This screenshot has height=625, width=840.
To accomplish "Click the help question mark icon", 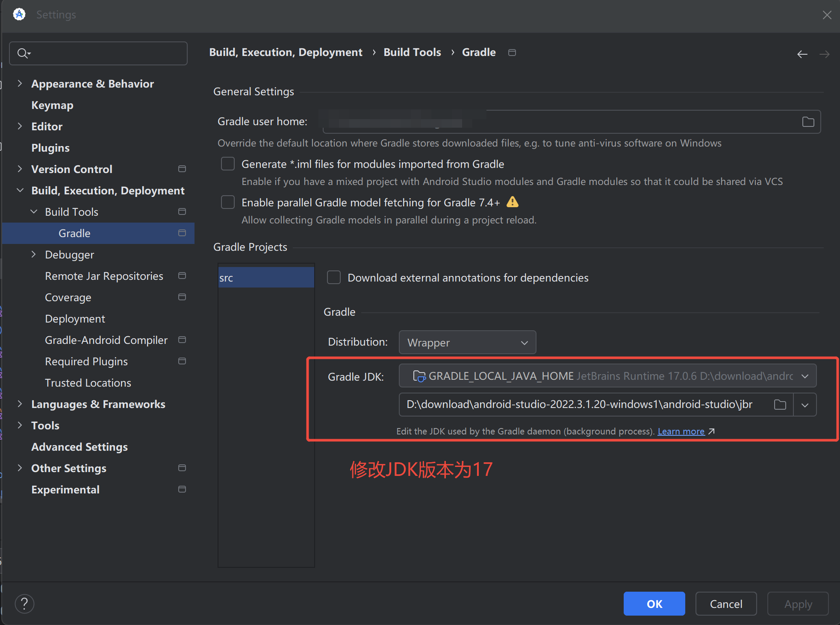I will tap(24, 604).
